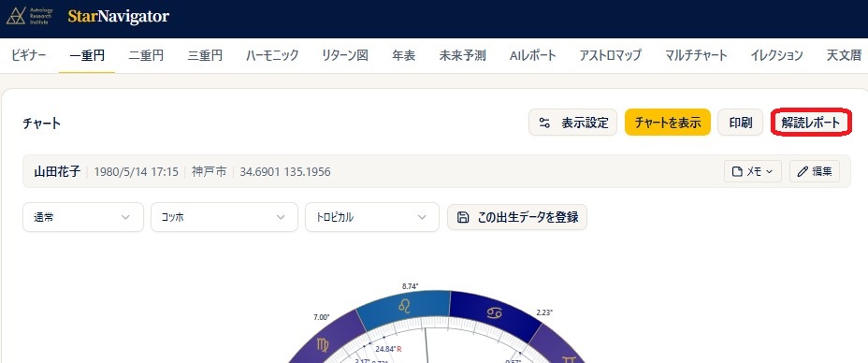Click the sliders icon in 表示設定

click(545, 123)
